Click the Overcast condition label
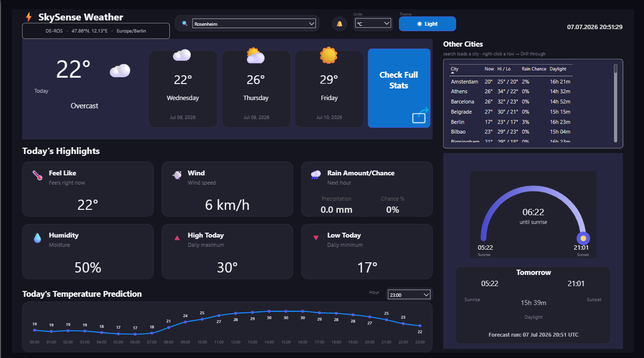The image size is (644, 358). point(84,105)
